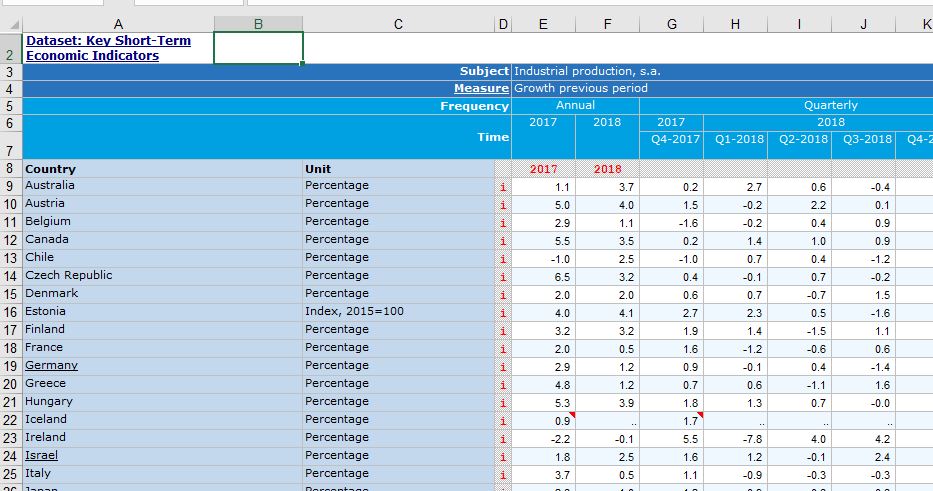This screenshot has height=491, width=933.
Task: Click Austria's Q2-2018 value 2.2
Action: [x=800, y=205]
